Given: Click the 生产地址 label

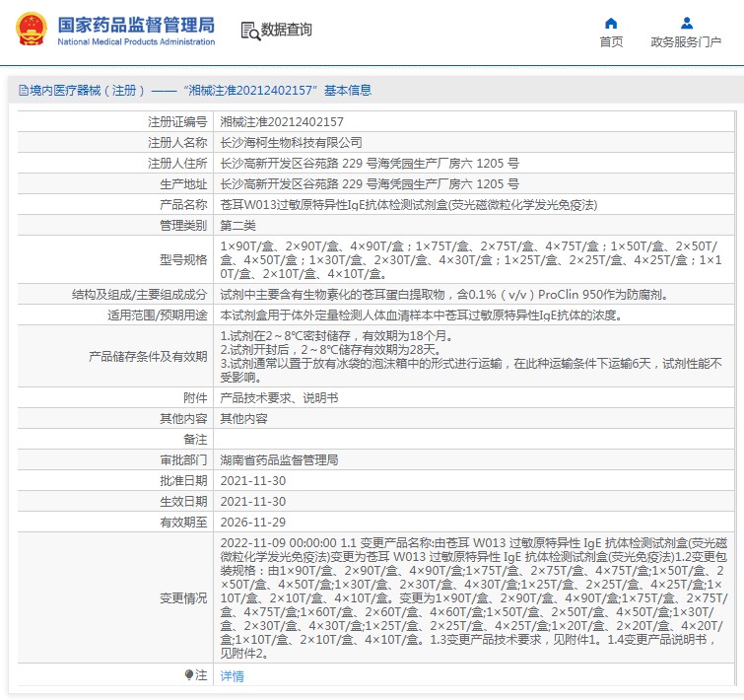Looking at the screenshot, I should coord(183,183).
